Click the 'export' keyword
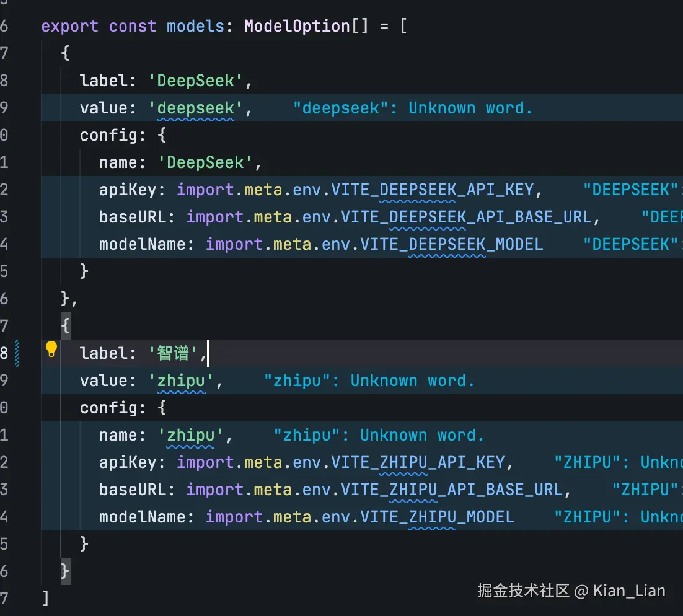The width and height of the screenshot is (683, 616). [69, 26]
